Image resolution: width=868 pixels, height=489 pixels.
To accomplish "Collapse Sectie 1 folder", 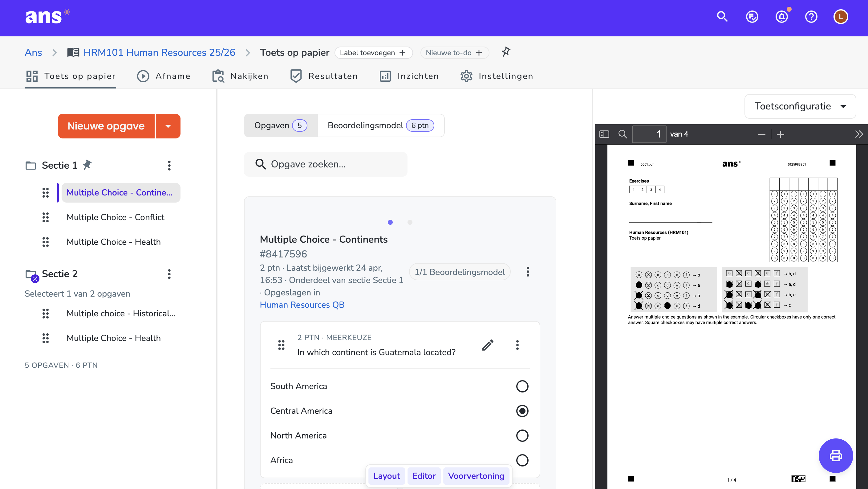I will coord(31,165).
